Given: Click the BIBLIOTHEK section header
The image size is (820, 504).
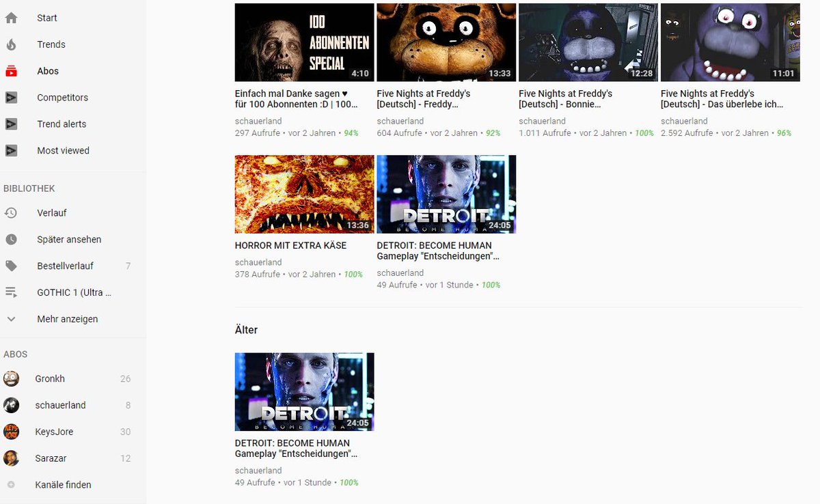Looking at the screenshot, I should coord(29,188).
